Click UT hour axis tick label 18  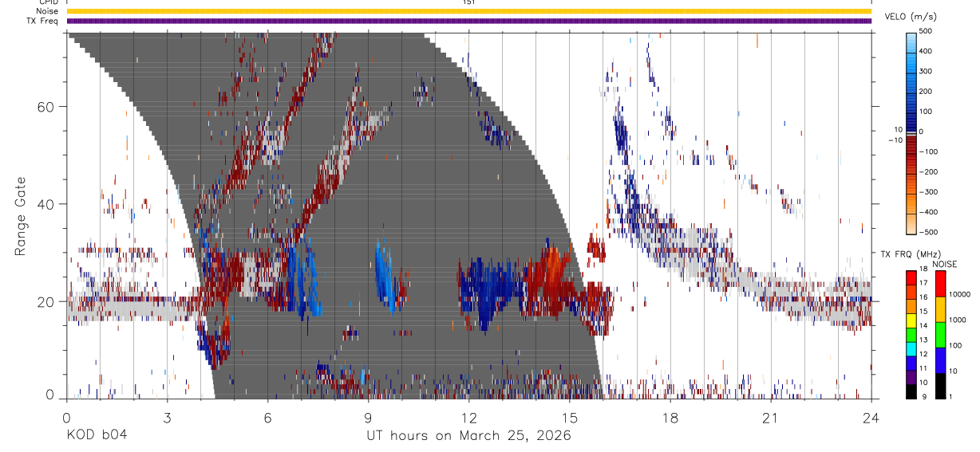pos(670,418)
